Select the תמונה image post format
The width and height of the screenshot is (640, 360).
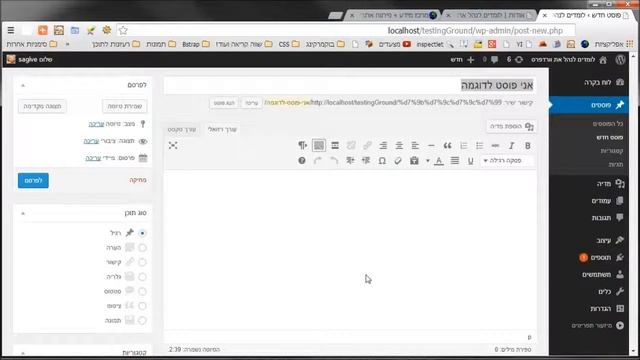(x=142, y=320)
